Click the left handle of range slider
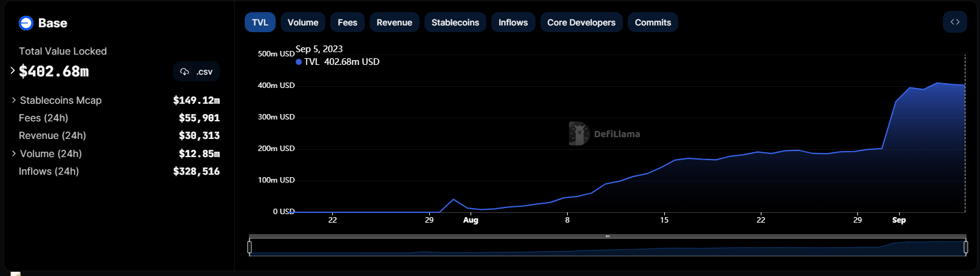980x276 pixels. pos(250,247)
